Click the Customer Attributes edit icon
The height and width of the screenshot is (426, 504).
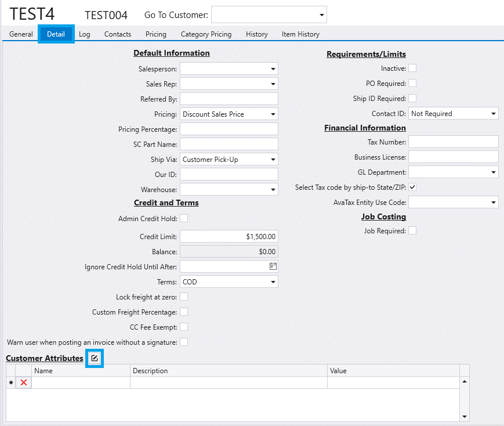pyautogui.click(x=95, y=359)
